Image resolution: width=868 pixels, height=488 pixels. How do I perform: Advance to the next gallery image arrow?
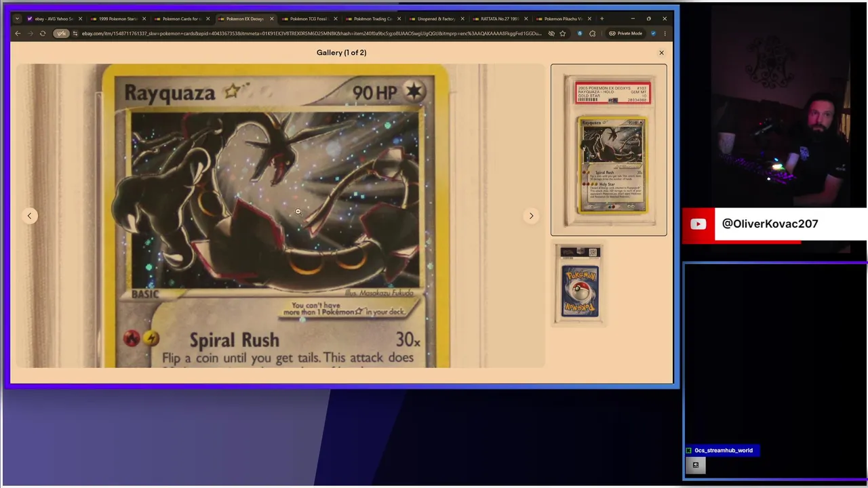tap(531, 216)
